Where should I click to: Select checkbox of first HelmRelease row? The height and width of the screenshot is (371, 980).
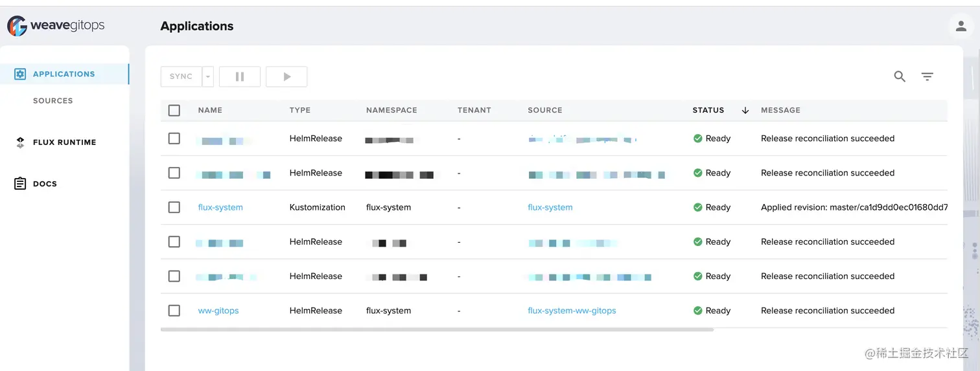(174, 139)
